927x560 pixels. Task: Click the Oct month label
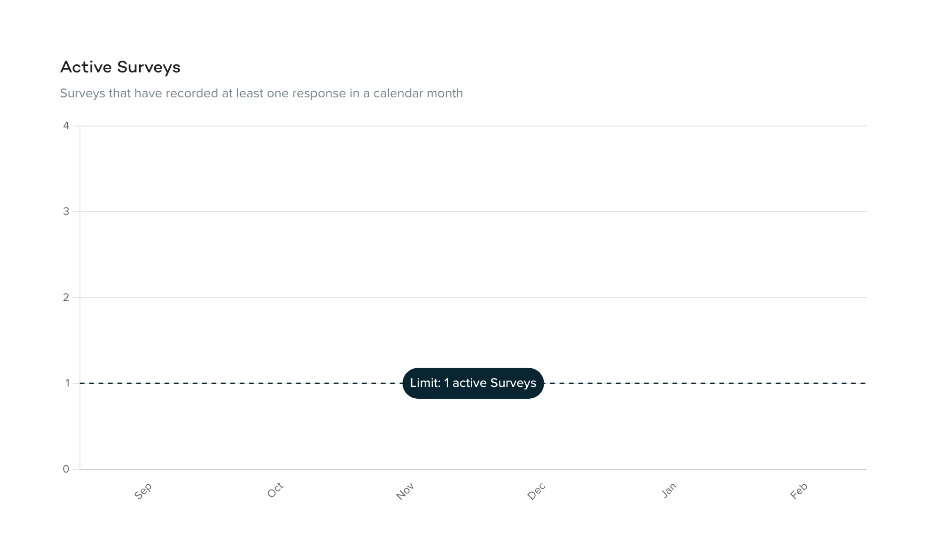click(x=275, y=490)
